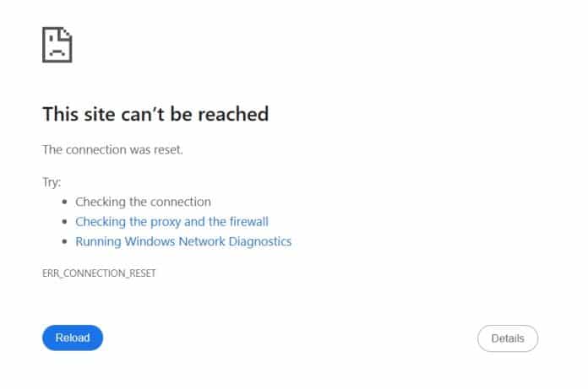Image resolution: width=588 pixels, height=389 pixels.
Task: Click the 'Try:' label
Action: pos(52,181)
